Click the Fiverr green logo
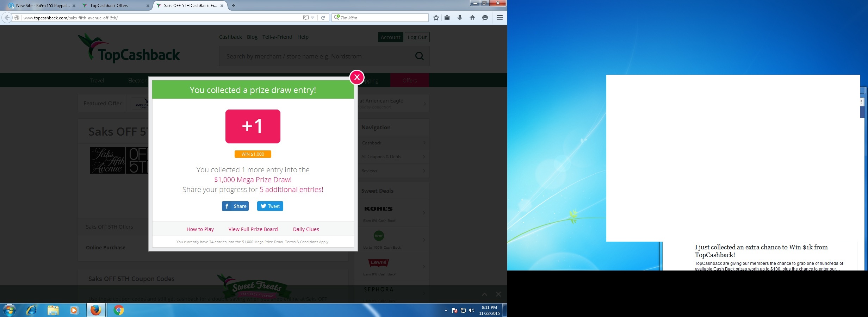This screenshot has height=317, width=868. tap(379, 236)
